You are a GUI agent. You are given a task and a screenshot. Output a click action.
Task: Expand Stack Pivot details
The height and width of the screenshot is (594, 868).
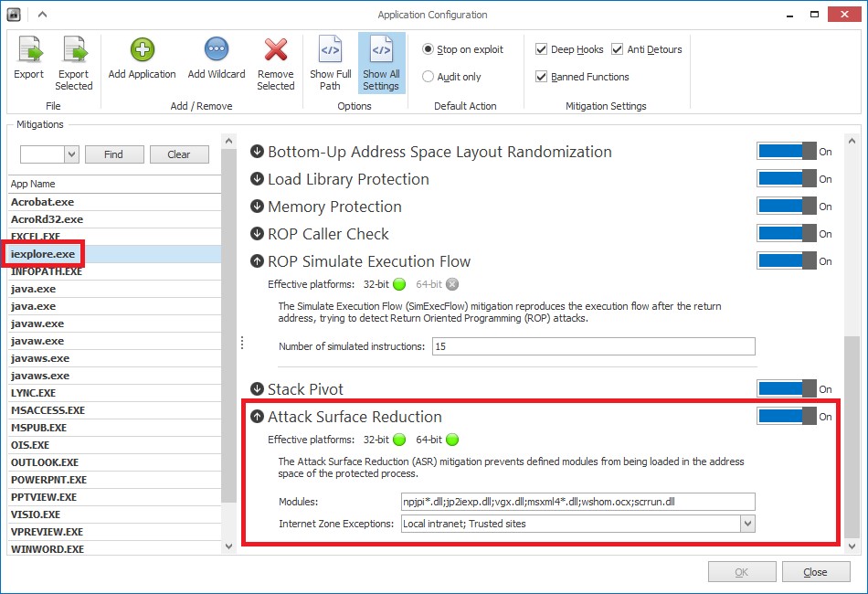pos(257,388)
